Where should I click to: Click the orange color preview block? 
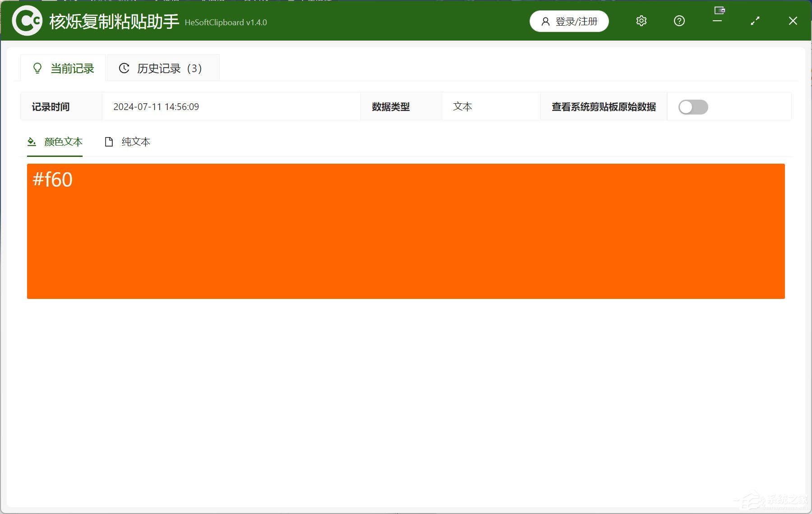(x=406, y=239)
